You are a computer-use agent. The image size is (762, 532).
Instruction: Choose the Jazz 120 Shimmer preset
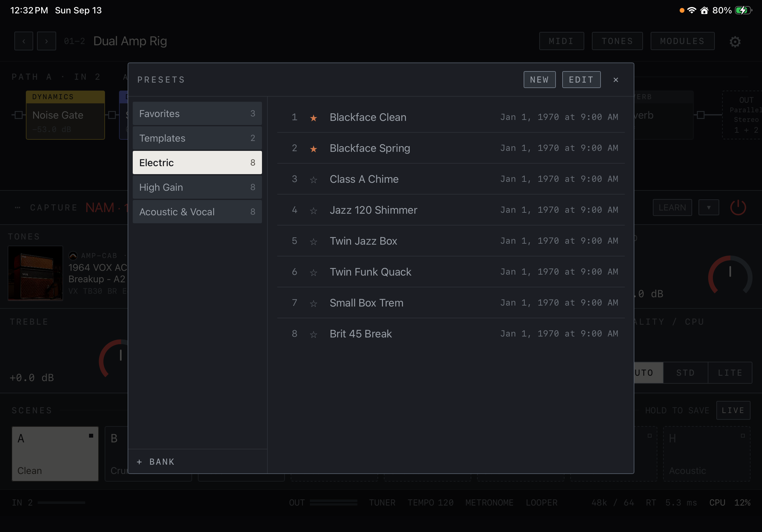point(451,210)
